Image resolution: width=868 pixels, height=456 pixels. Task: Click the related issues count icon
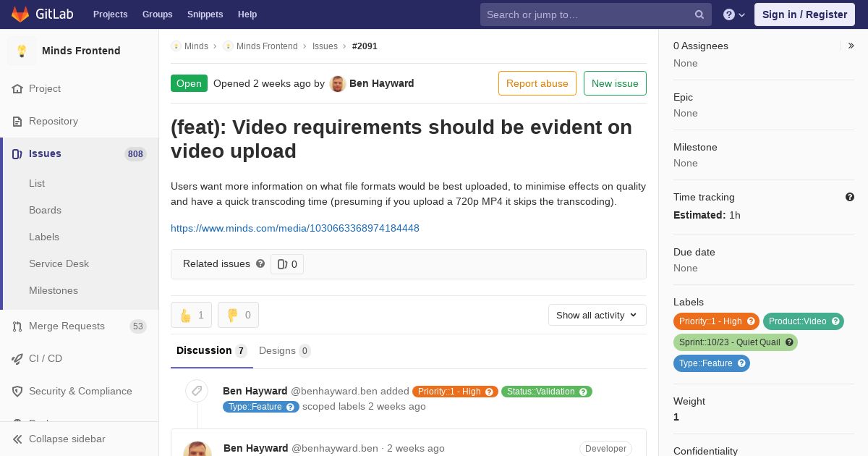[282, 264]
